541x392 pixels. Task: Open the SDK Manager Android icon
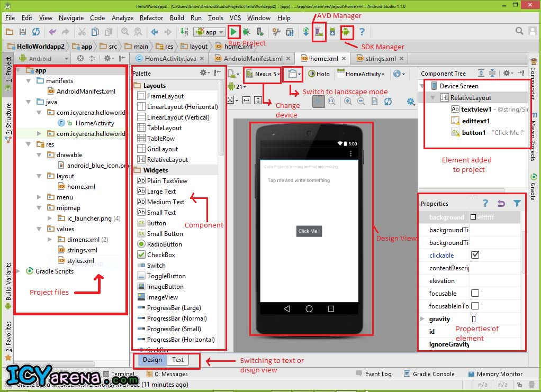coord(347,32)
